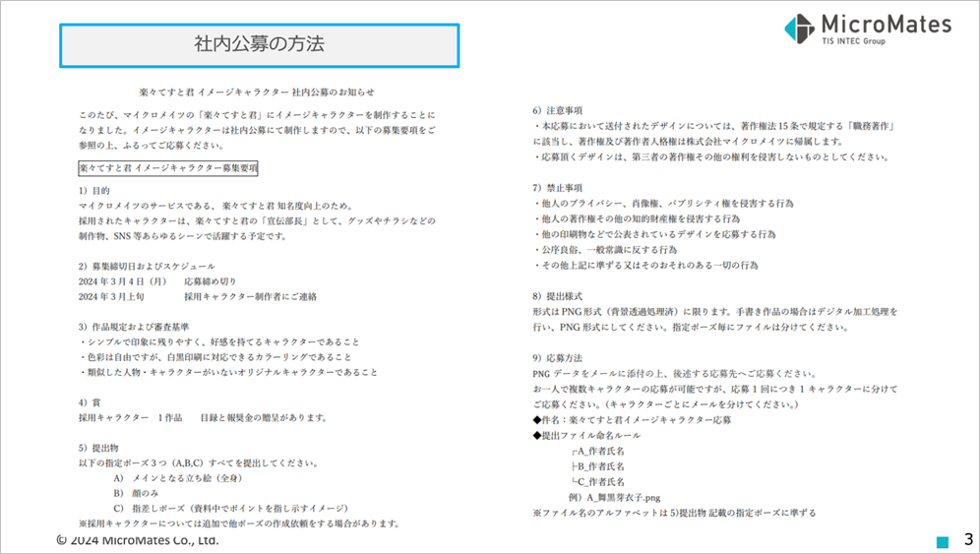
Task: Click heading 2) 募集締切日およびスケジュール
Action: (x=146, y=266)
